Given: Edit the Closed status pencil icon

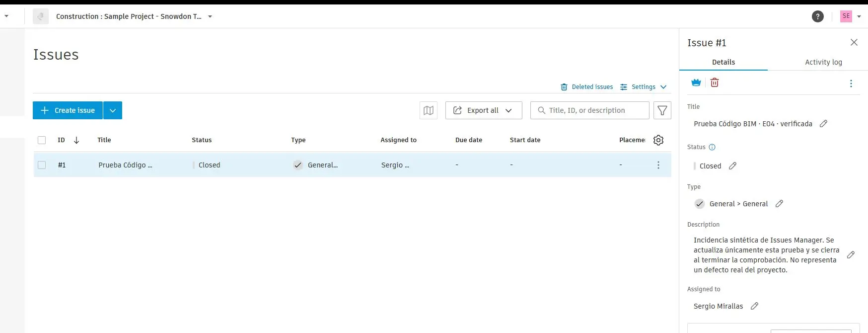Looking at the screenshot, I should click(x=732, y=166).
